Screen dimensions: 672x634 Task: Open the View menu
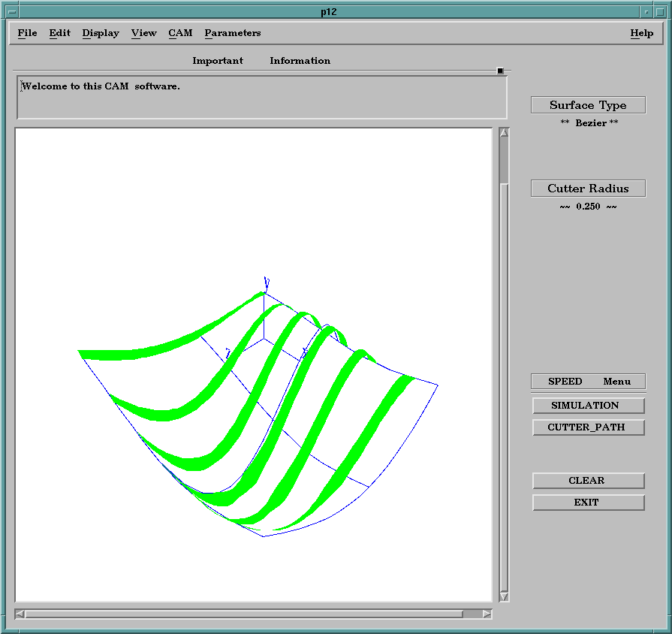(144, 33)
